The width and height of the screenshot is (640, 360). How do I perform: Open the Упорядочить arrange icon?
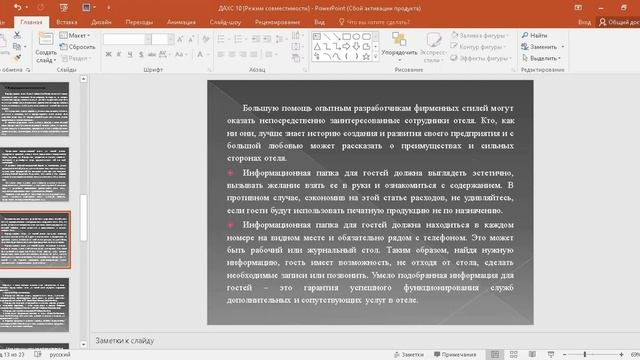[399, 40]
